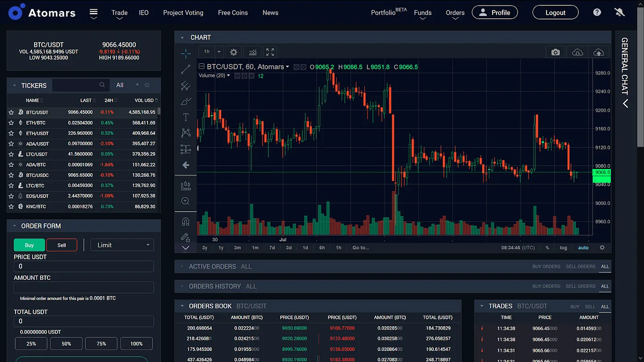This screenshot has width=644, height=362.
Task: Open the General Chat side panel
Action: click(x=625, y=73)
